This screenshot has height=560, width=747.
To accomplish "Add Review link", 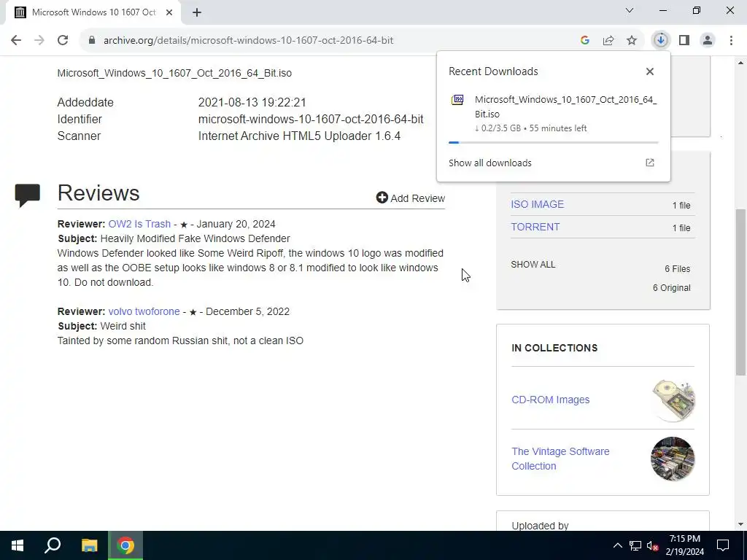I will (x=410, y=198).
